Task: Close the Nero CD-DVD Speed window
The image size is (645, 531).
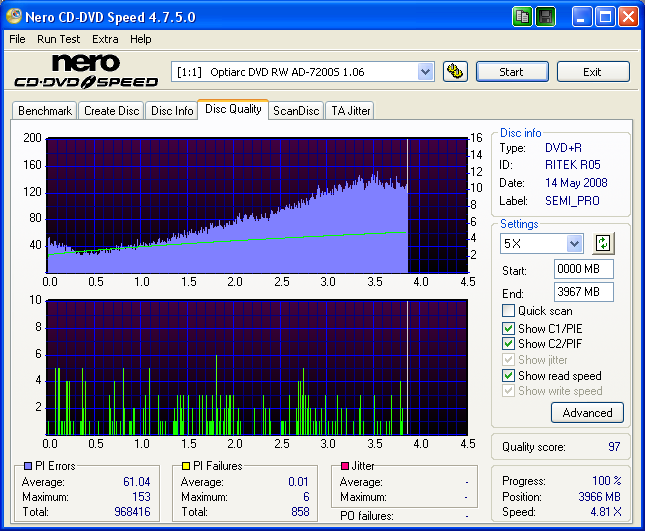Action: tap(629, 17)
